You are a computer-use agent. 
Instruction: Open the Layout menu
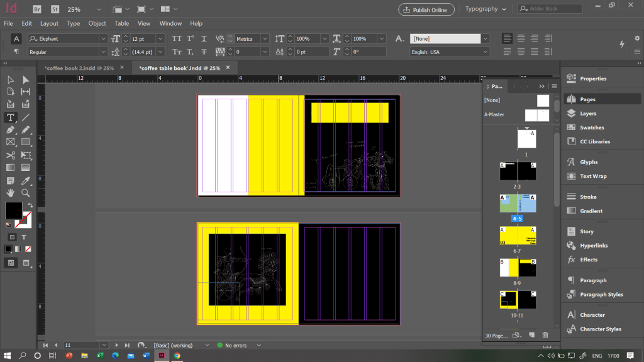(49, 23)
